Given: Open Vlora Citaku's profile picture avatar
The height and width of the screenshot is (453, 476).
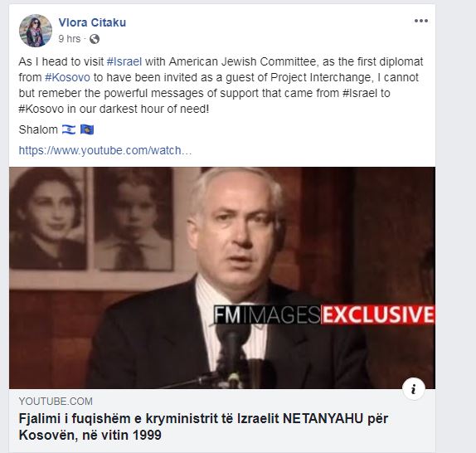Looking at the screenshot, I should pyautogui.click(x=36, y=31).
